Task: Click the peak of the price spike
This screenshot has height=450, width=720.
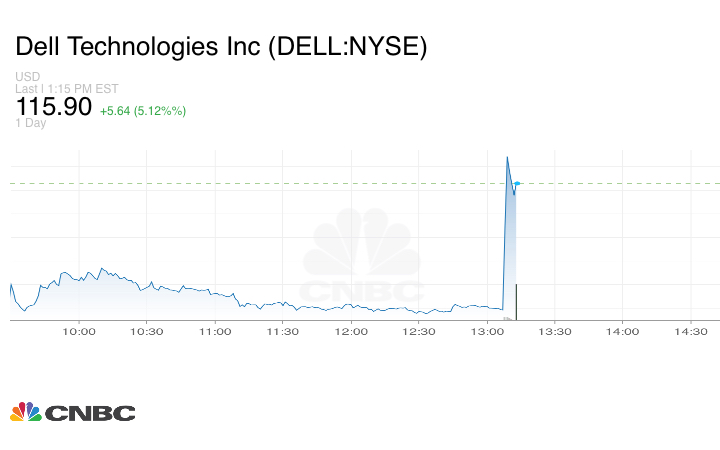Action: tap(507, 157)
